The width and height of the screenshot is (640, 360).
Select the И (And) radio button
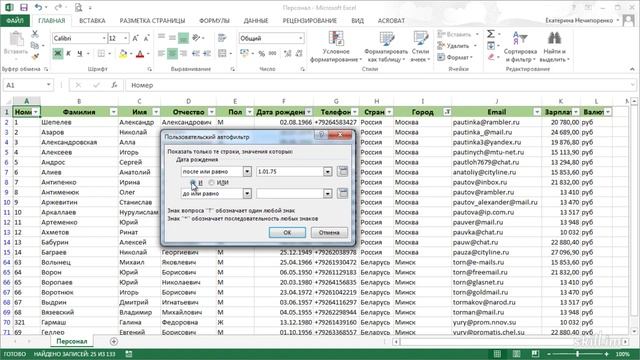[193, 182]
